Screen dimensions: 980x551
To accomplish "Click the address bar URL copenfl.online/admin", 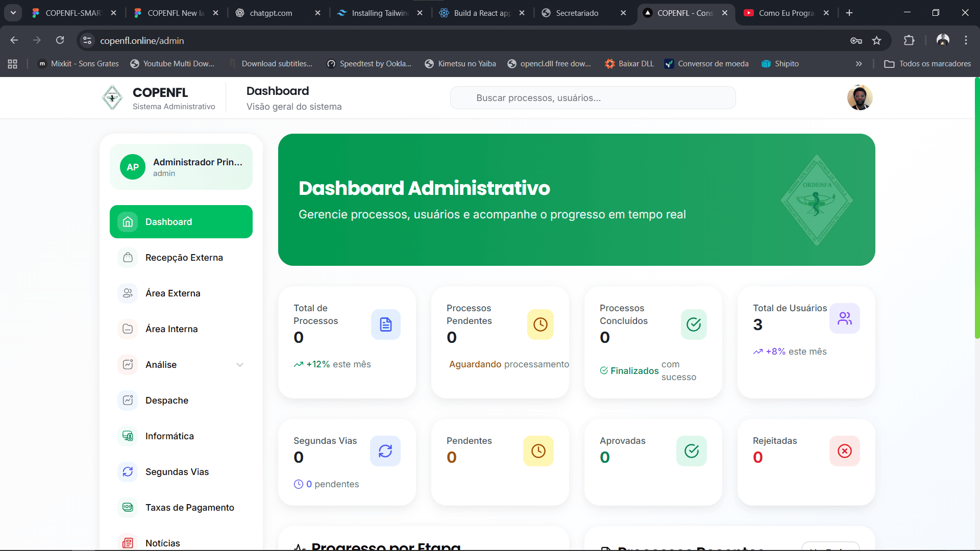I will (142, 40).
